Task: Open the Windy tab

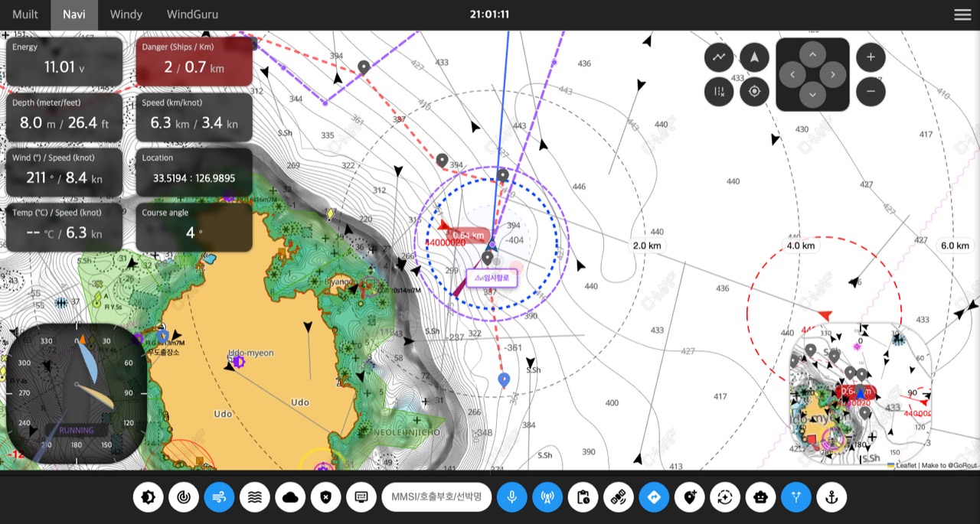Action: point(126,15)
